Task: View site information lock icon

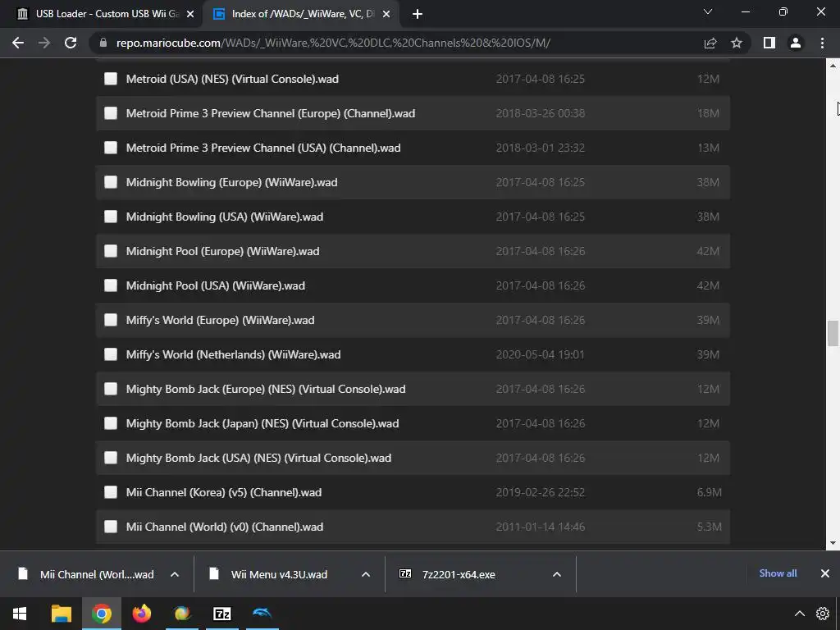Action: pyautogui.click(x=103, y=43)
